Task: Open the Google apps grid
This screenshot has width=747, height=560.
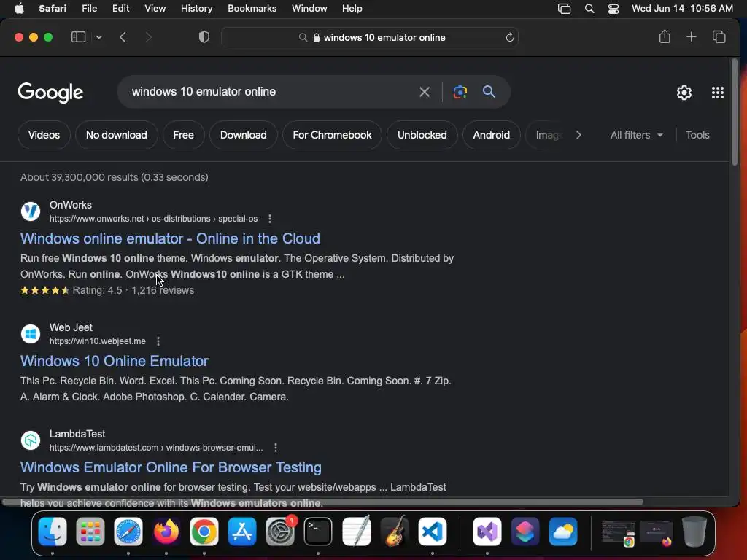Action: click(718, 93)
